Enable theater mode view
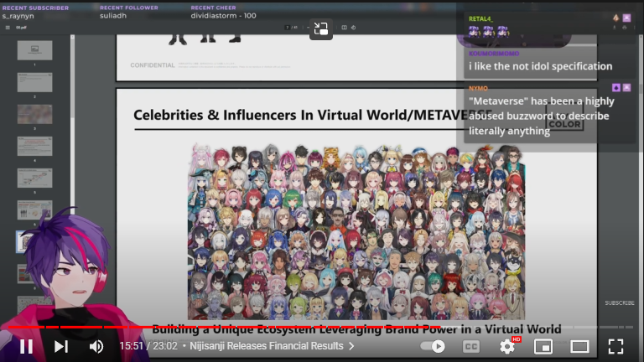Image resolution: width=644 pixels, height=362 pixels. click(579, 346)
